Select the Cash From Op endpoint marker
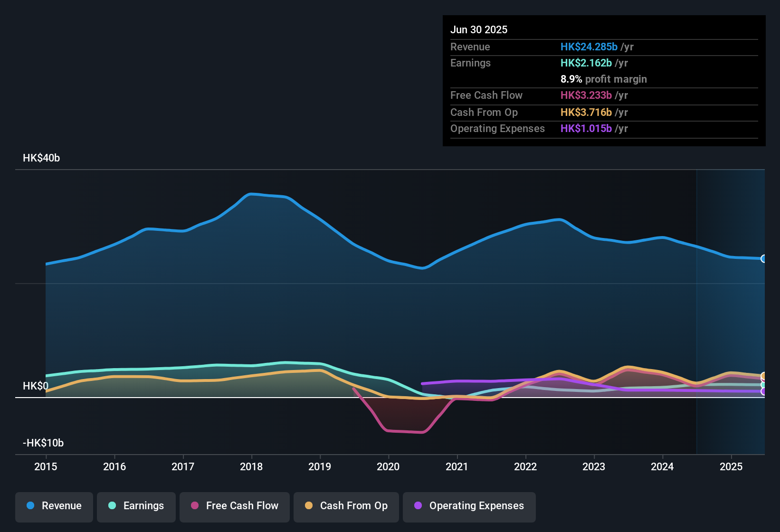This screenshot has height=532, width=780. pos(763,375)
